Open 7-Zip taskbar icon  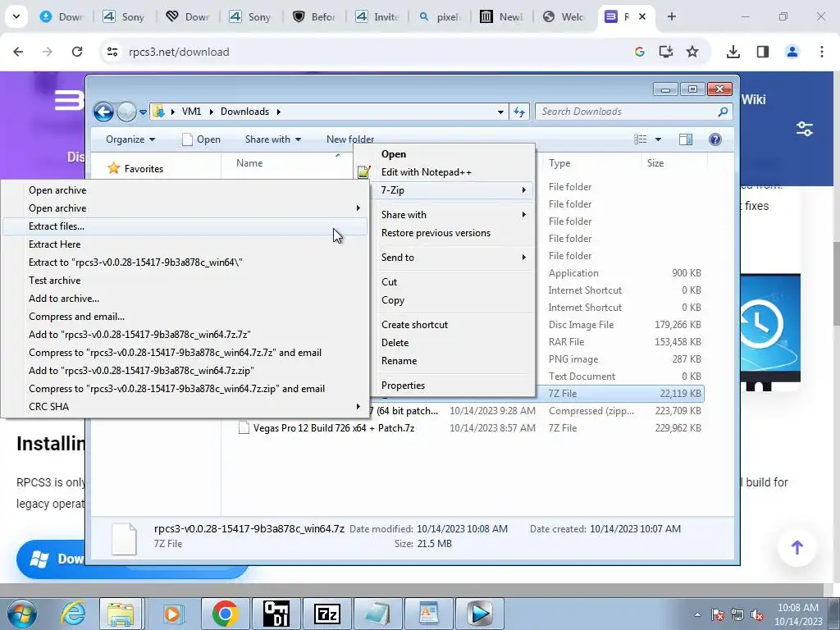click(326, 614)
